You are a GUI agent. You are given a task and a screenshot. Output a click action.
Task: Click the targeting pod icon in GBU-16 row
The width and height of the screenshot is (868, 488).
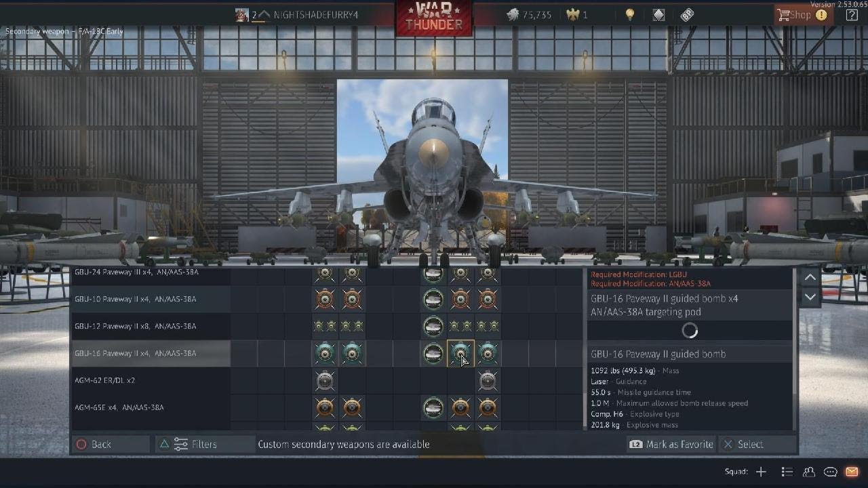tap(433, 353)
